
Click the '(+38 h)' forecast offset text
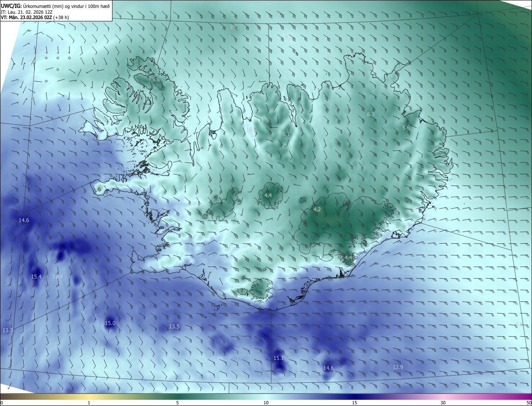(x=61, y=17)
